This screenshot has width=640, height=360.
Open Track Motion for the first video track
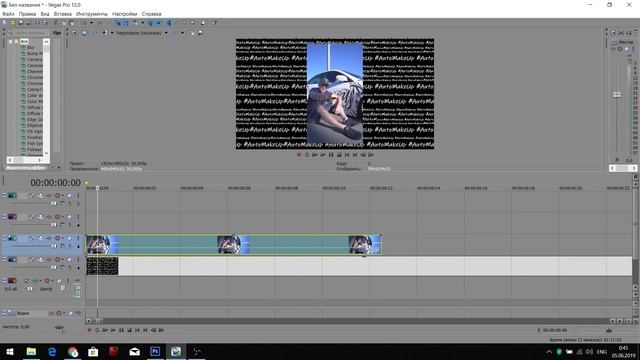40,196
